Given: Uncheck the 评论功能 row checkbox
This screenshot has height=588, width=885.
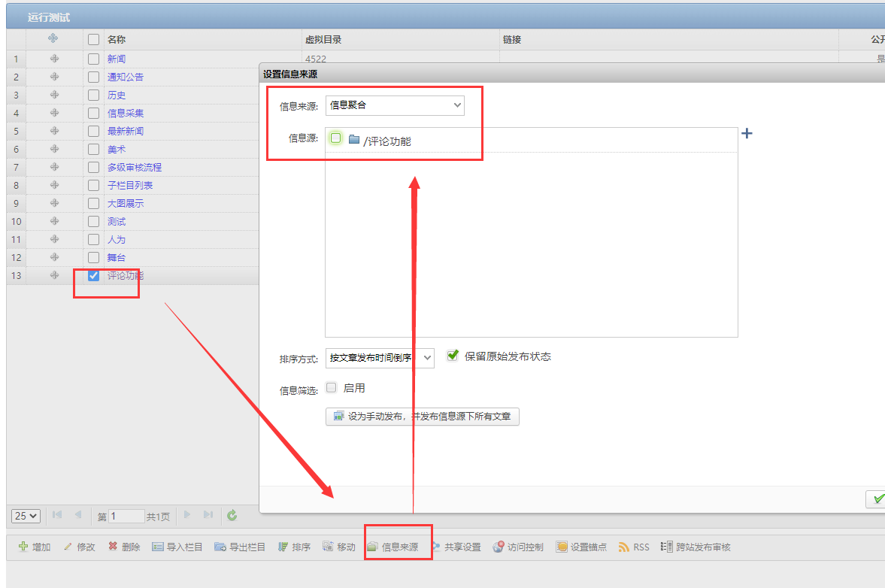Looking at the screenshot, I should tap(94, 276).
